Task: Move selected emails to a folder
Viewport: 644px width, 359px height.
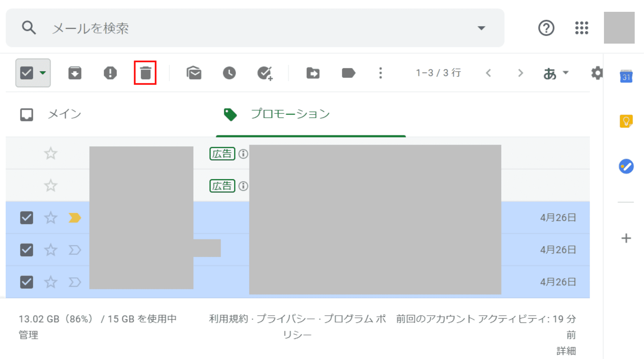Action: click(x=313, y=73)
